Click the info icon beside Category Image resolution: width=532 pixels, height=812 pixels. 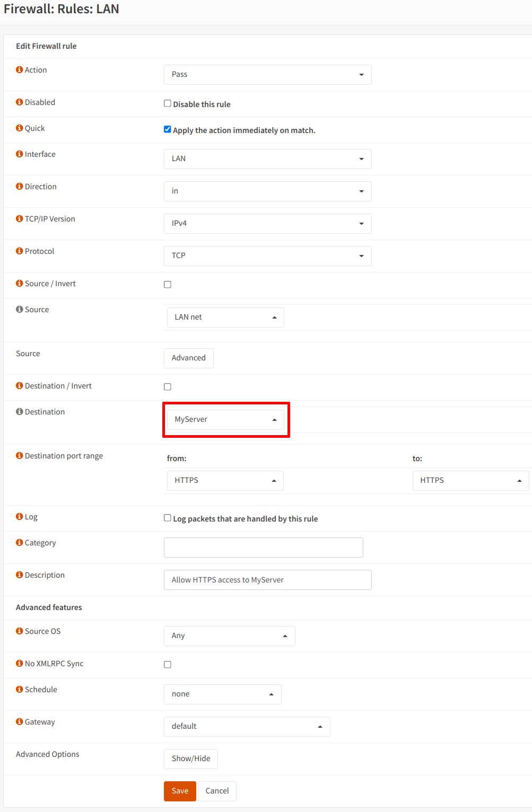coord(20,543)
